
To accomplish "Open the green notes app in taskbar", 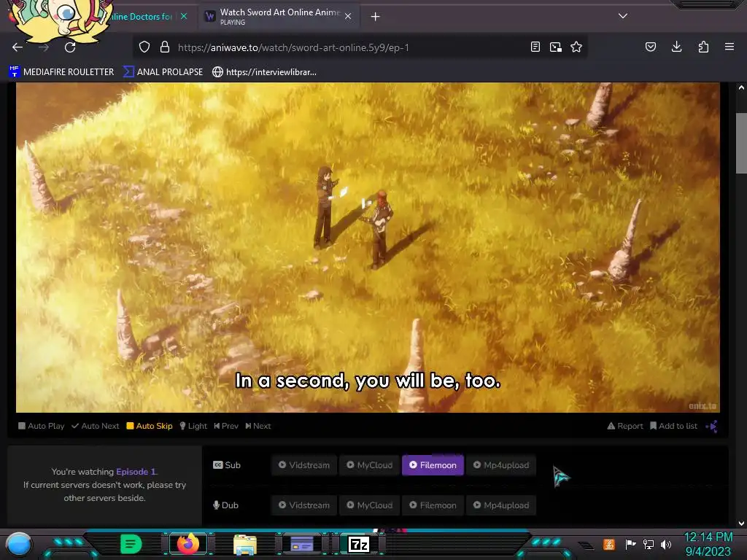I will (x=131, y=544).
